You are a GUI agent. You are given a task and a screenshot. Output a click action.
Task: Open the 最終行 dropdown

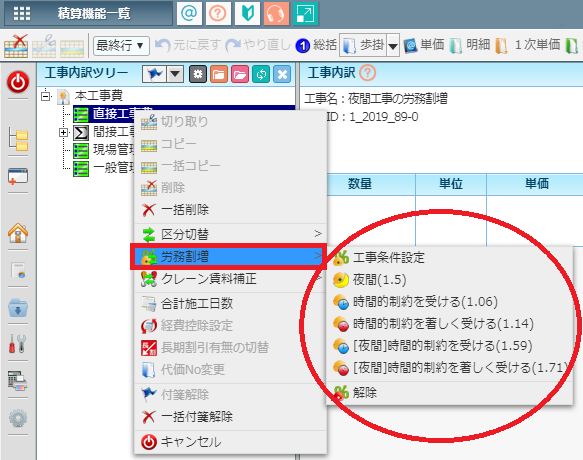point(121,46)
